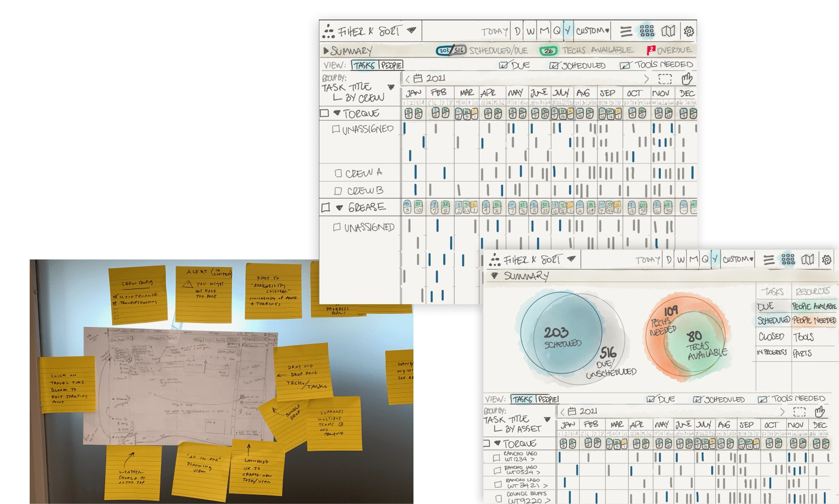Click the Today button in the by-crew wireframe
This screenshot has width=839, height=504.
494,31
